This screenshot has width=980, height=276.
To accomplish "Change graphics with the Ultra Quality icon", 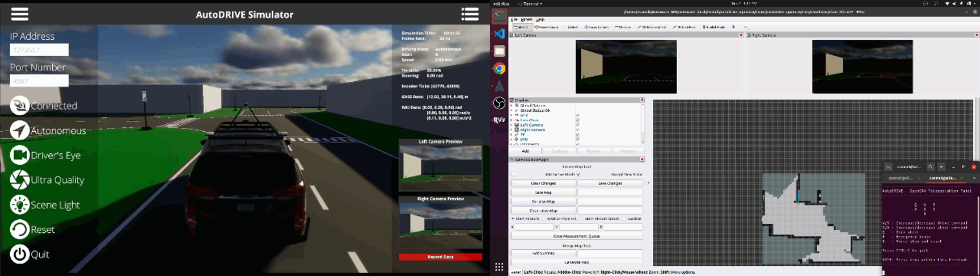I will [x=20, y=180].
